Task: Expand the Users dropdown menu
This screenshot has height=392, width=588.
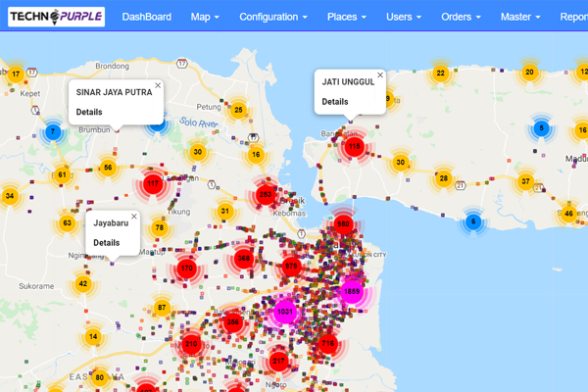Action: [404, 17]
